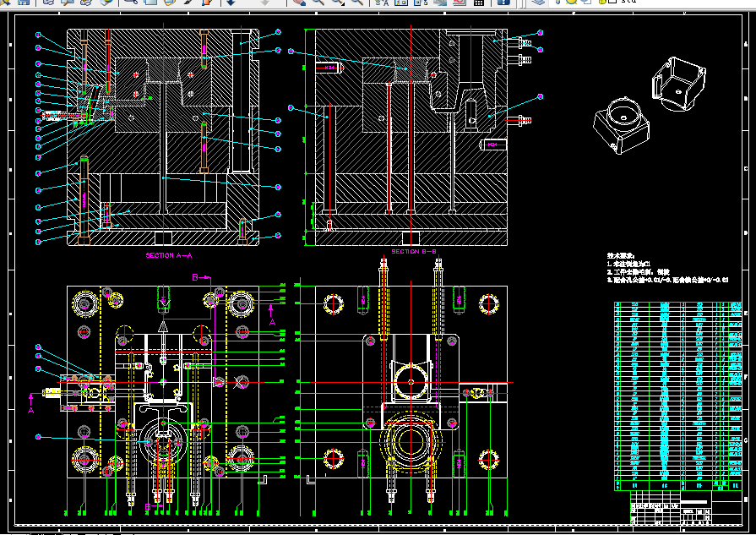The height and width of the screenshot is (535, 756).
Task: Click the Save floppy disk toolbar icon
Action: (24, 2)
